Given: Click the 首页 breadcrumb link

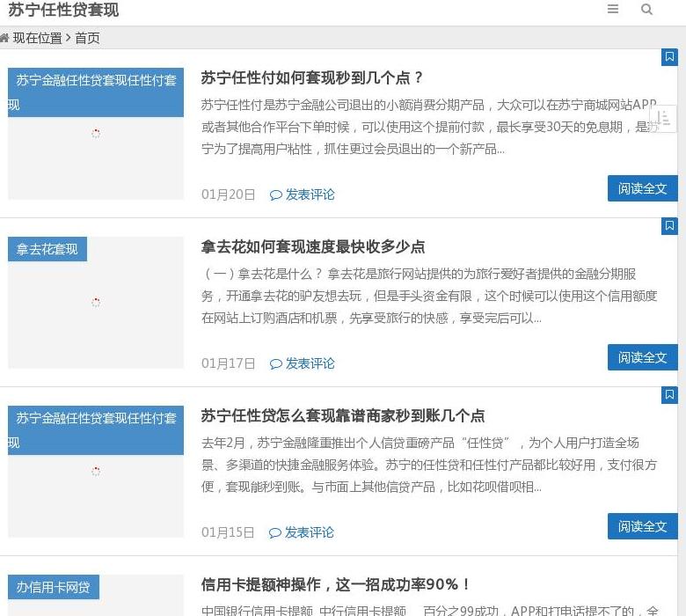Looking at the screenshot, I should coord(87,38).
